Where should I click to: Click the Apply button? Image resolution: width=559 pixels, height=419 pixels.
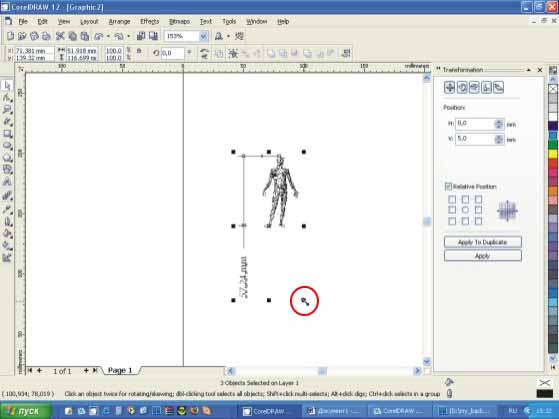pyautogui.click(x=482, y=256)
